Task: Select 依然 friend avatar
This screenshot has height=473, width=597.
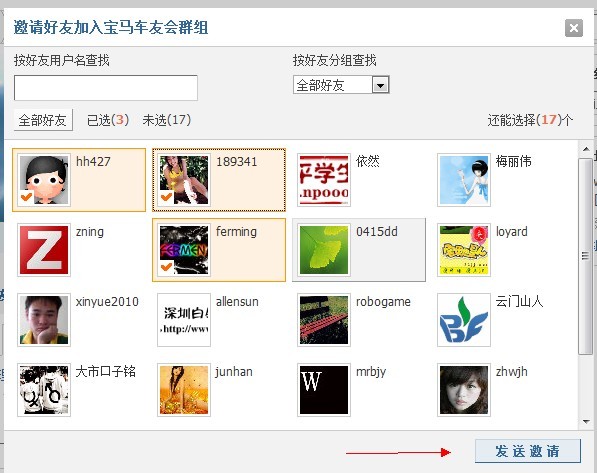Action: (324, 180)
